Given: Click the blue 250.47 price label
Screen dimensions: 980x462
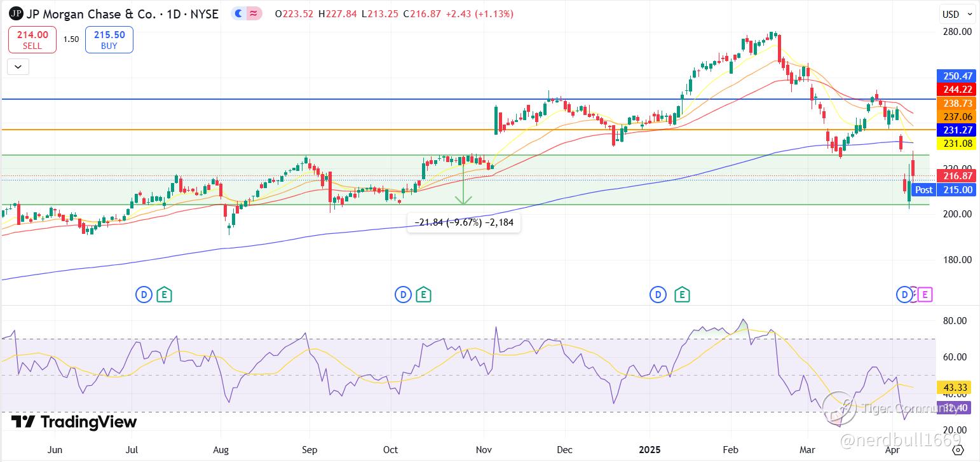Looking at the screenshot, I should pos(956,76).
